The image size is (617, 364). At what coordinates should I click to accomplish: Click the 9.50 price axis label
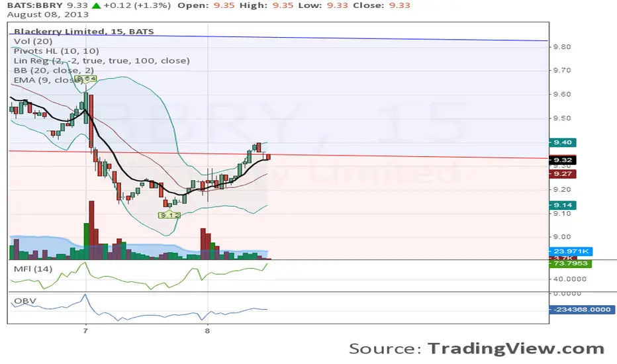coord(562,118)
